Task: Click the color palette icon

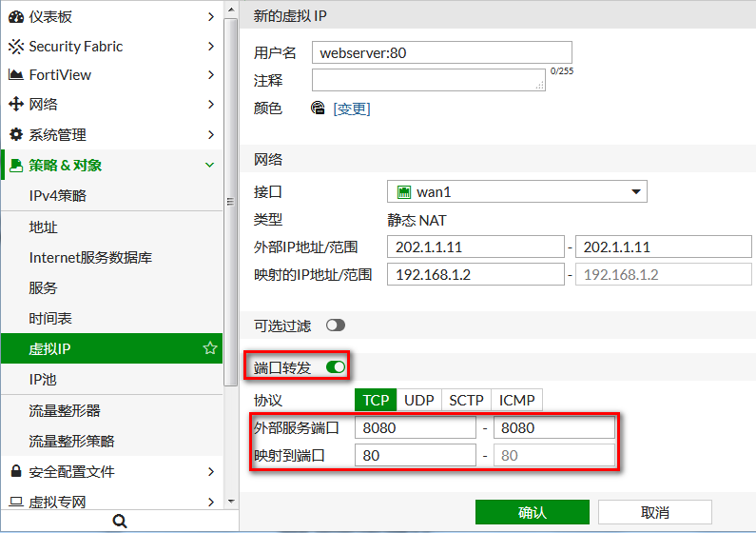Action: coord(318,108)
